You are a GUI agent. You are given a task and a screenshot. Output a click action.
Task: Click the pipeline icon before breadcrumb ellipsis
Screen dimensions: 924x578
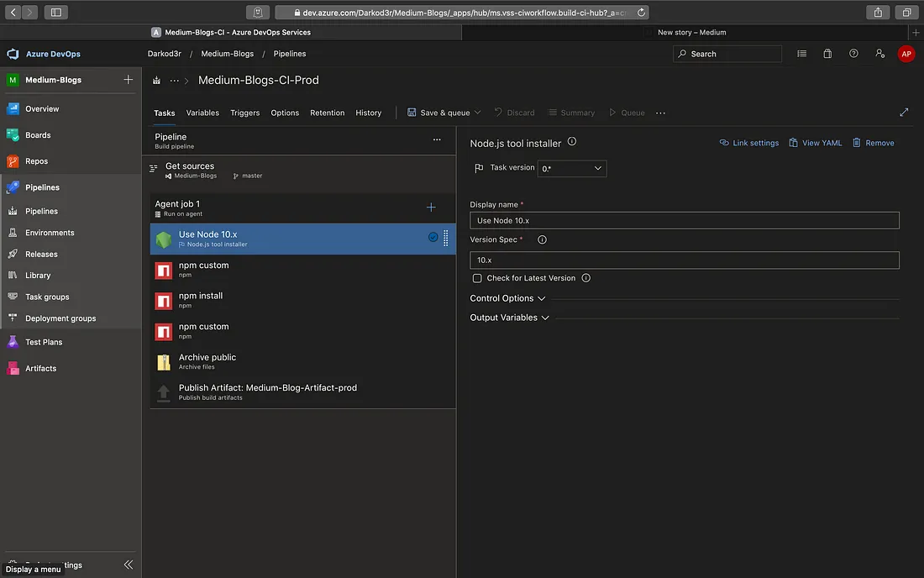coord(156,80)
